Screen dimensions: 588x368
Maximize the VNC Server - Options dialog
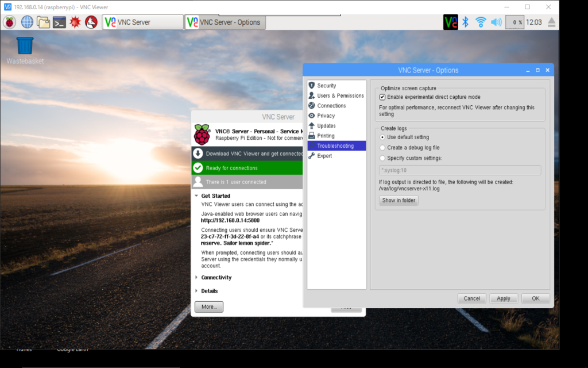(537, 70)
